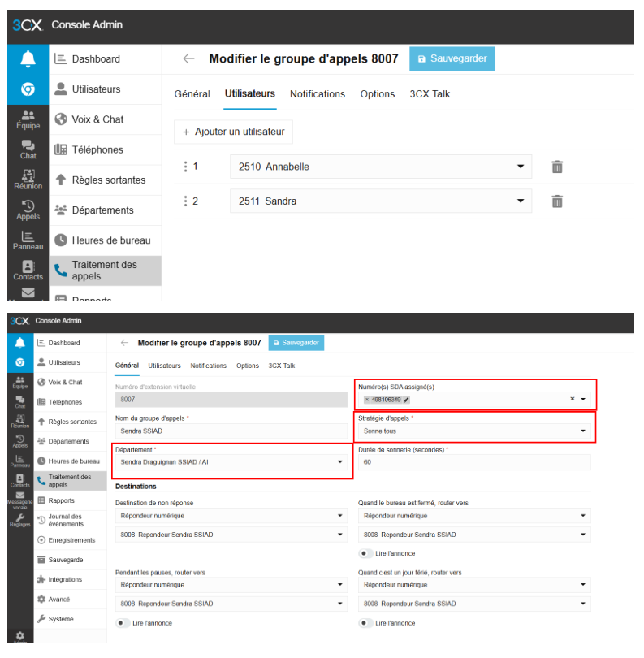
Task: Open Contacts in top console sidebar
Action: tap(28, 271)
